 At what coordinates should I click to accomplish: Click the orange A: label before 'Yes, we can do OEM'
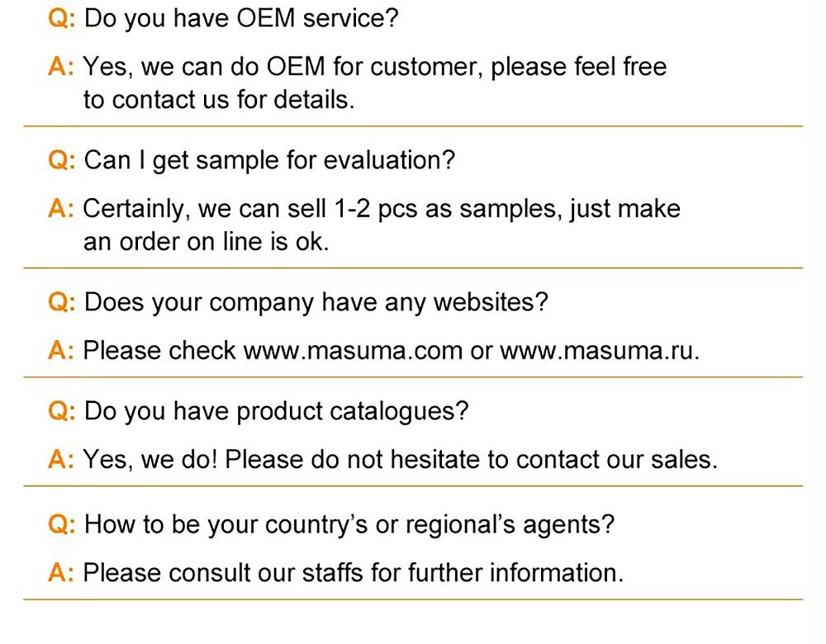[x=63, y=66]
